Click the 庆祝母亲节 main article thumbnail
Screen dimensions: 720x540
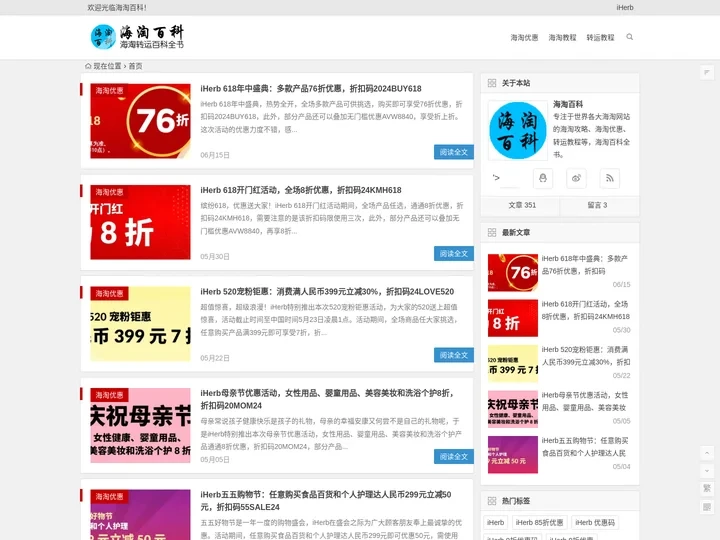[141, 425]
